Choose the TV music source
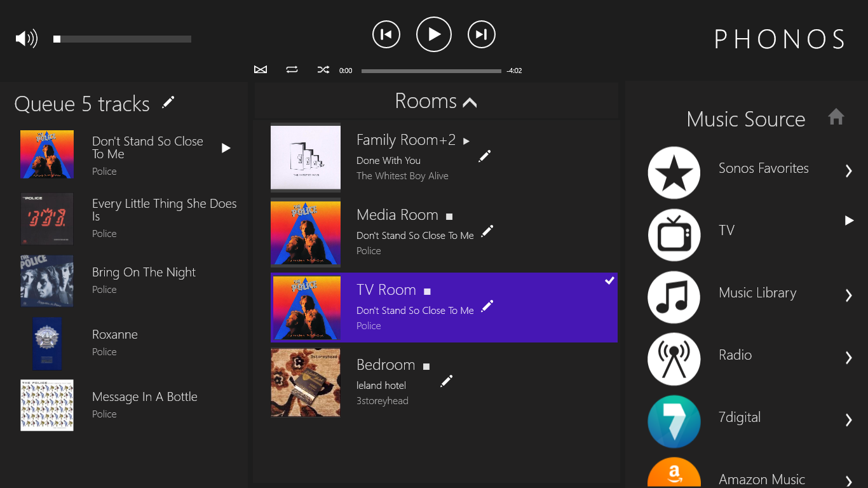Image resolution: width=868 pixels, height=488 pixels. point(726,231)
